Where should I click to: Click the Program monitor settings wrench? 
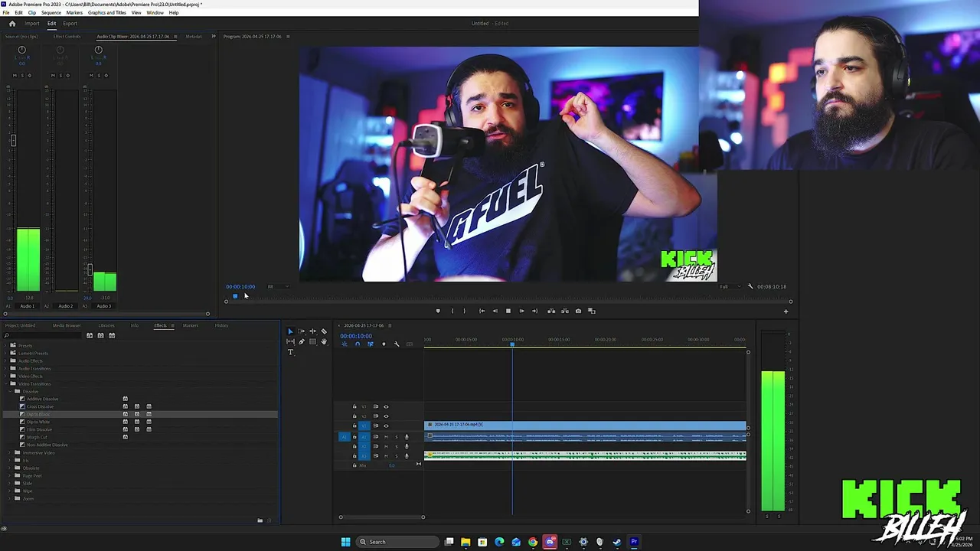click(x=750, y=286)
